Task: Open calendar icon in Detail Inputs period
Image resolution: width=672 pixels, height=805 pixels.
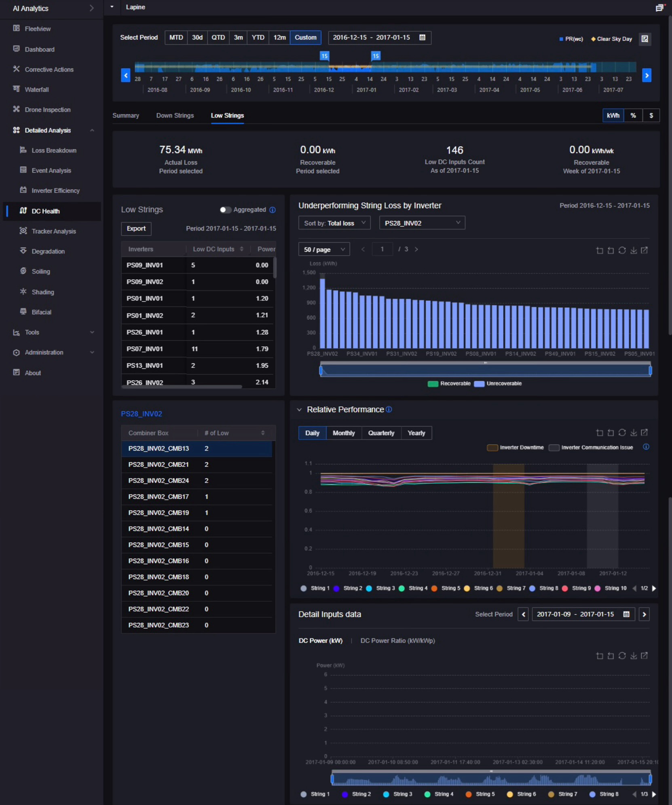Action: pos(626,615)
